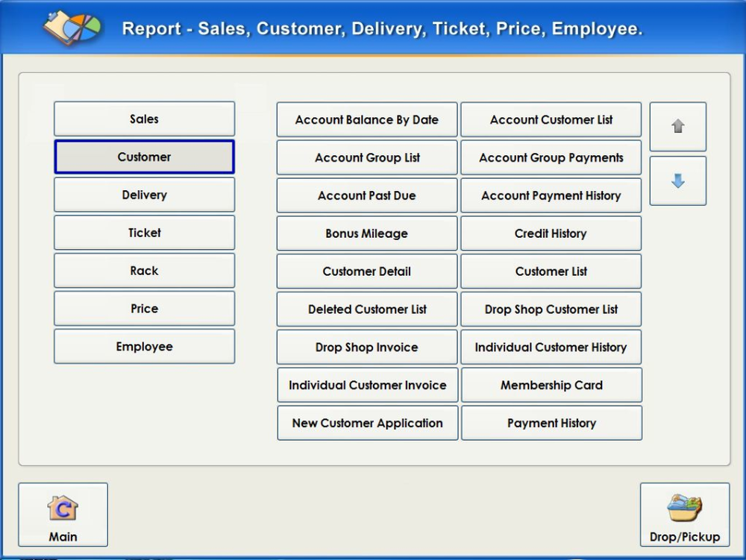
Task: View the Account Past Due report
Action: click(367, 195)
